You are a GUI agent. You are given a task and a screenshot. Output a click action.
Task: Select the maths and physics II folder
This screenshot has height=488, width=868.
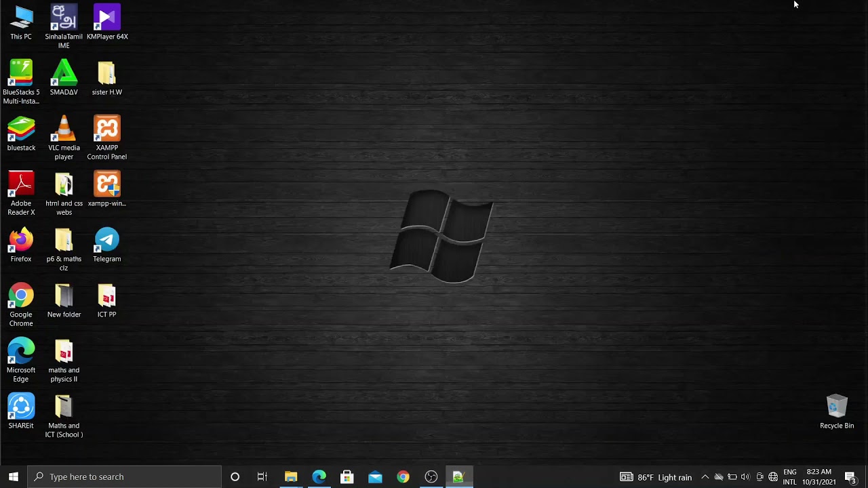pos(64,361)
